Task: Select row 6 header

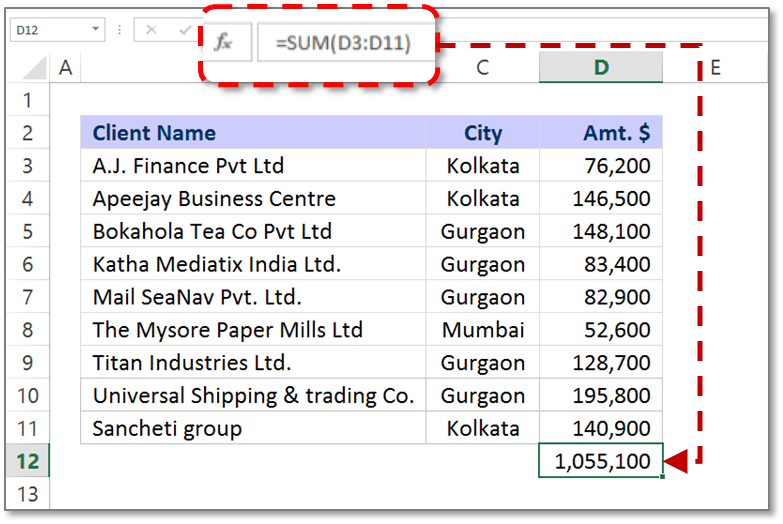Action: pos(27,264)
